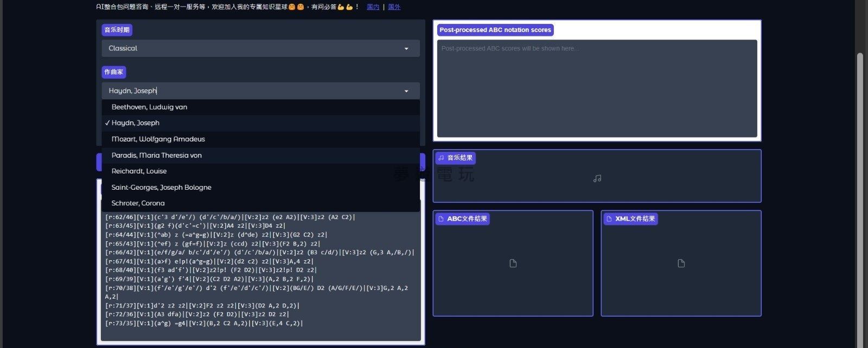Open the 国内 link
868x348 pixels.
click(373, 7)
